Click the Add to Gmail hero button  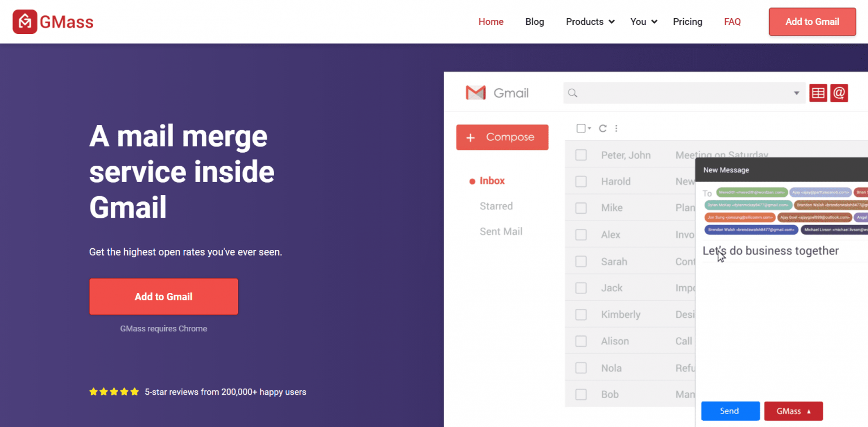[163, 296]
